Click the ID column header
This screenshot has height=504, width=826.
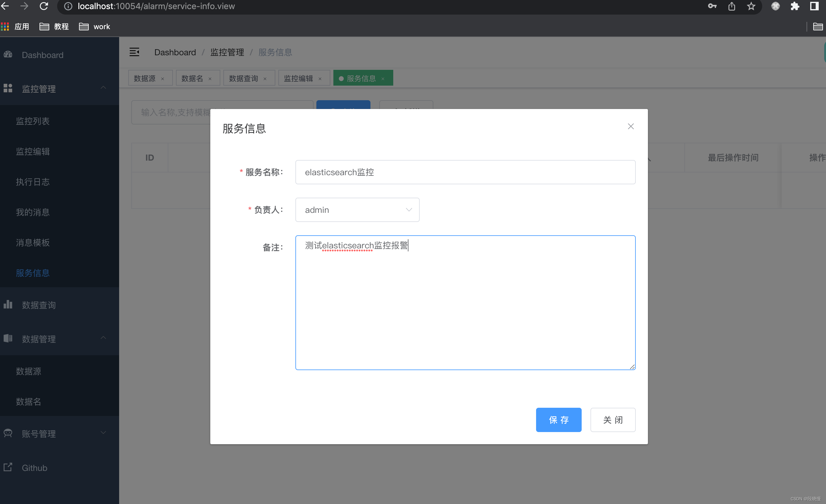(150, 157)
